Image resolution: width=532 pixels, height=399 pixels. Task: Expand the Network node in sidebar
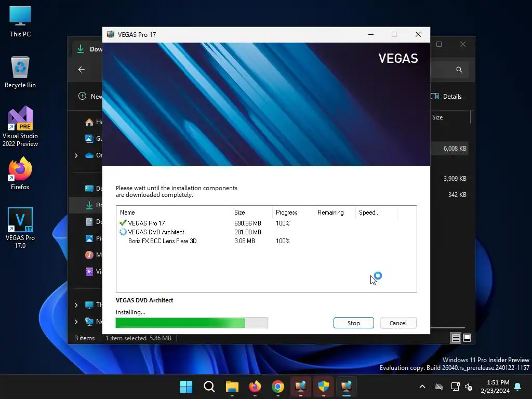(x=76, y=321)
